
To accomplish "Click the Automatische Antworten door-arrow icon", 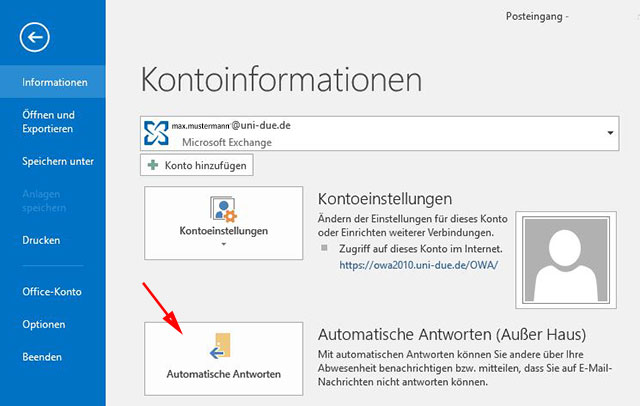I will 224,347.
